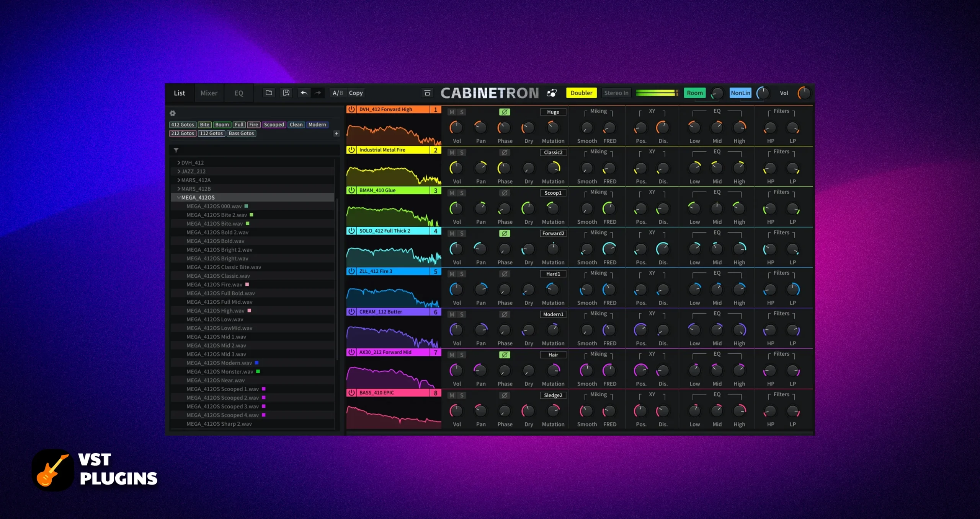Viewport: 980px width, 519px height.
Task: Toggle power for DVH_412 Forward High slot
Action: [x=351, y=109]
